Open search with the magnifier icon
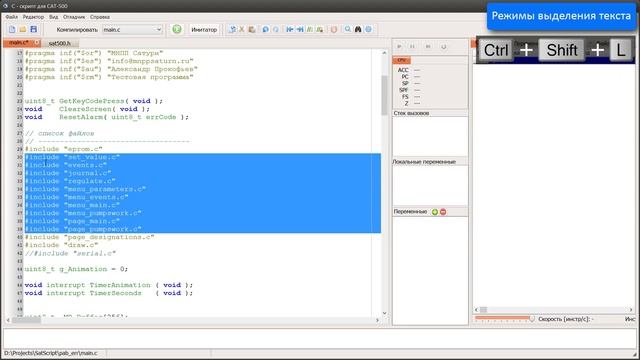The image size is (640, 360). (347, 29)
